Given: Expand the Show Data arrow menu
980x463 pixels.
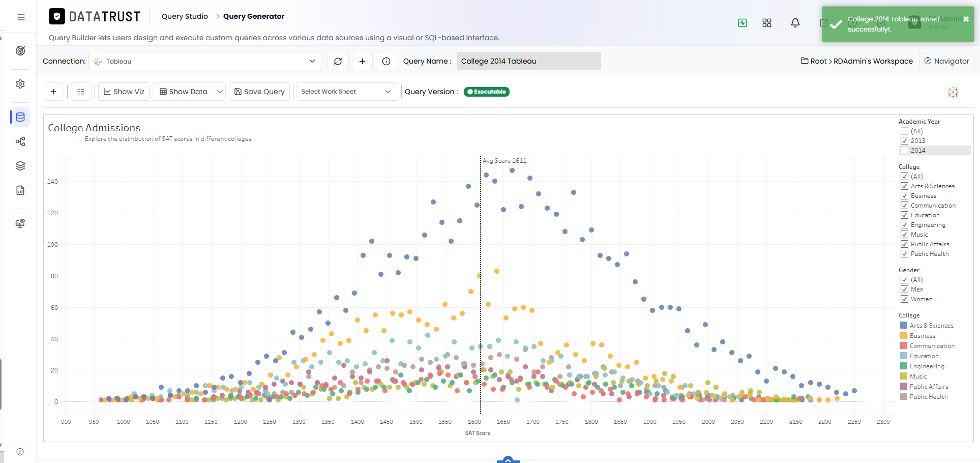Looking at the screenshot, I should pyautogui.click(x=220, y=92).
